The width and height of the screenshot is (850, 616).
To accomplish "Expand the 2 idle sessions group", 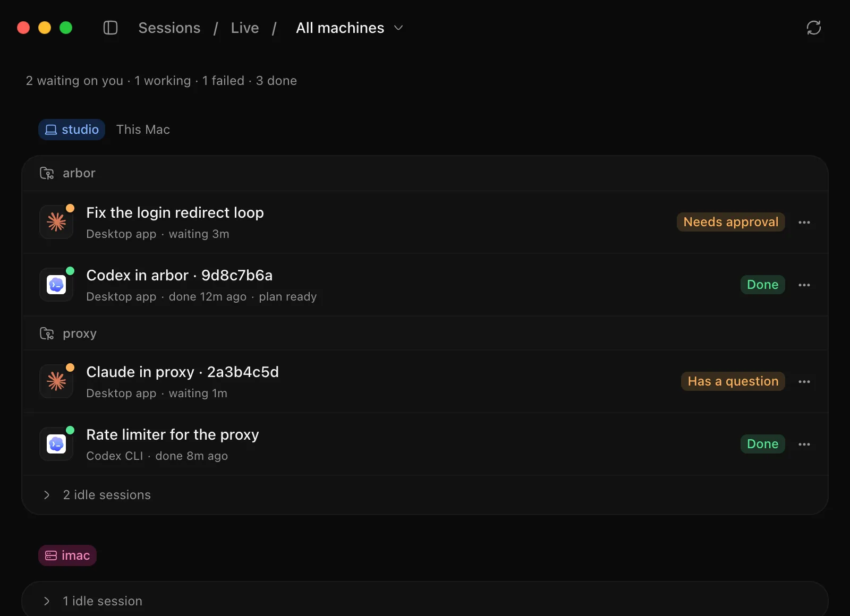I will point(425,495).
